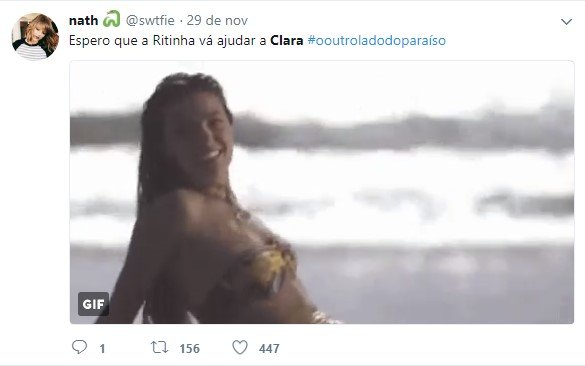Click the likes count 447
The width and height of the screenshot is (585, 366).
(x=269, y=348)
